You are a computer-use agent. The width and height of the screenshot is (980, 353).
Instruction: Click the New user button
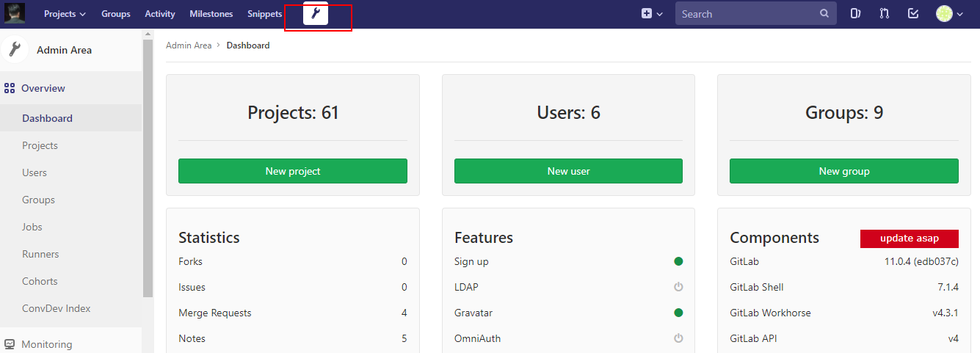568,171
